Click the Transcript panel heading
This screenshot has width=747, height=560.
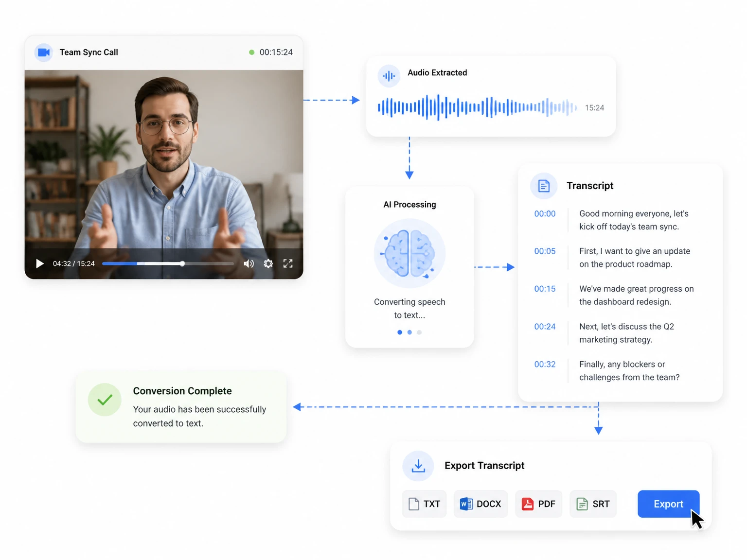[590, 186]
